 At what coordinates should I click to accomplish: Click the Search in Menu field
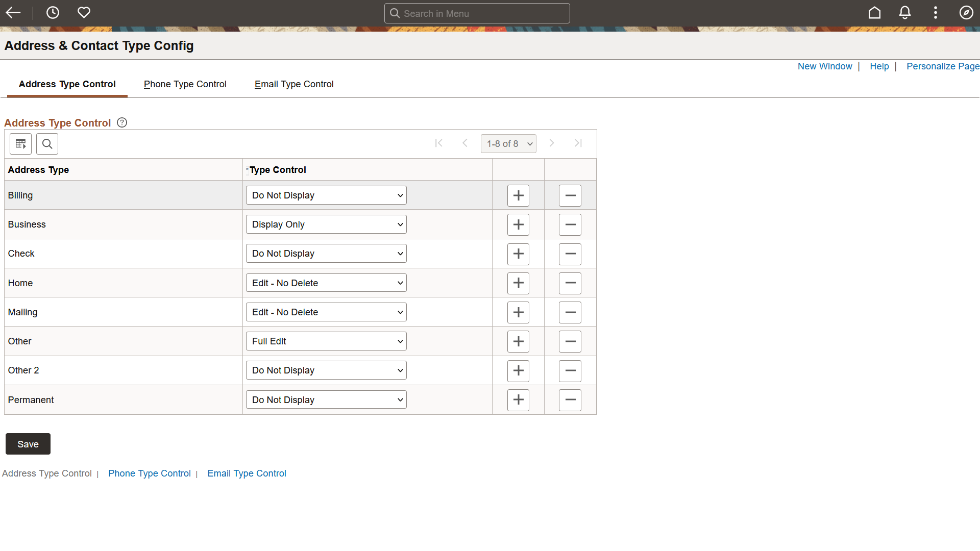(x=477, y=14)
